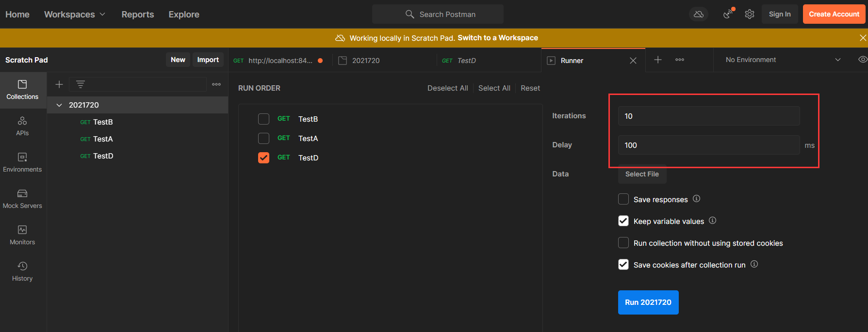Open a new tab with plus icon
This screenshot has width=868, height=332.
pyautogui.click(x=658, y=60)
